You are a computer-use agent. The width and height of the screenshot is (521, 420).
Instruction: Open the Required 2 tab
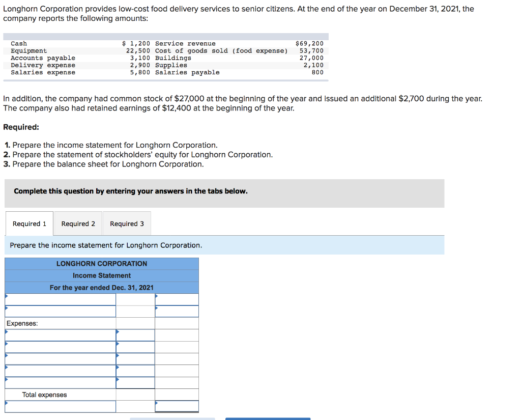pyautogui.click(x=78, y=223)
